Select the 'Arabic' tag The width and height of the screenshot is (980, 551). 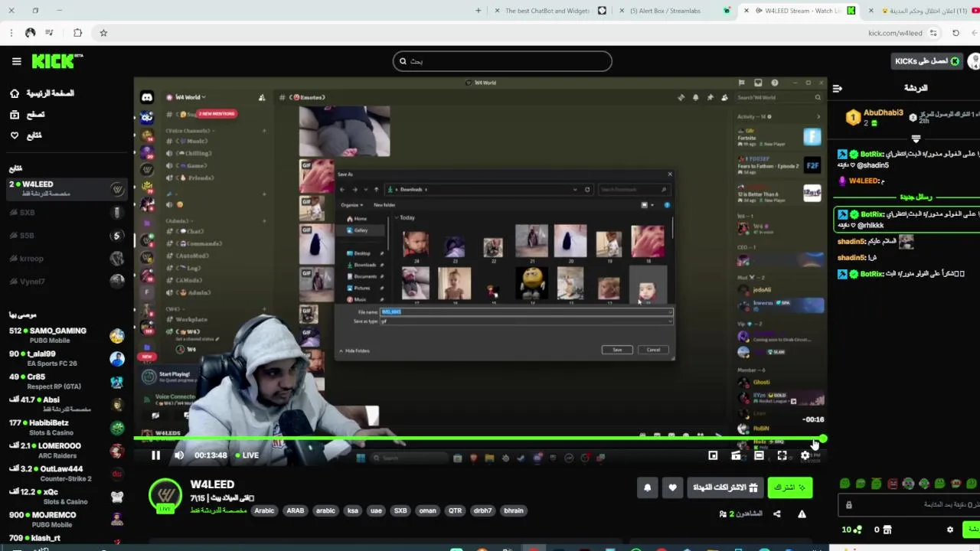point(264,510)
